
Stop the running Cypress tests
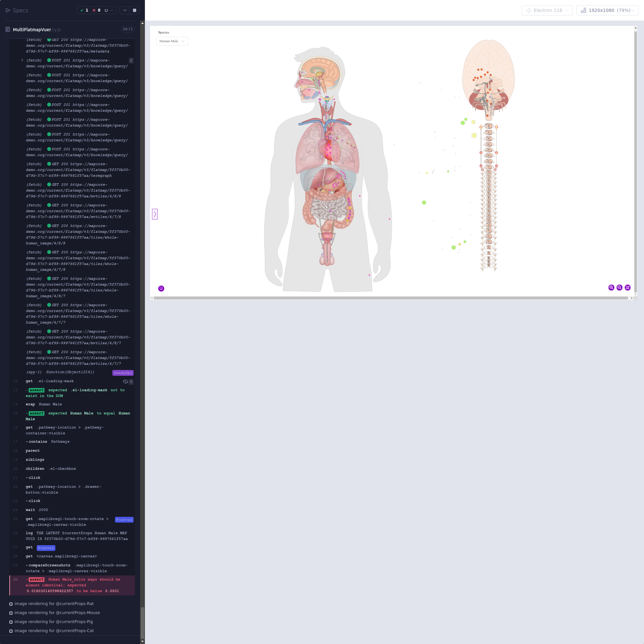(134, 10)
